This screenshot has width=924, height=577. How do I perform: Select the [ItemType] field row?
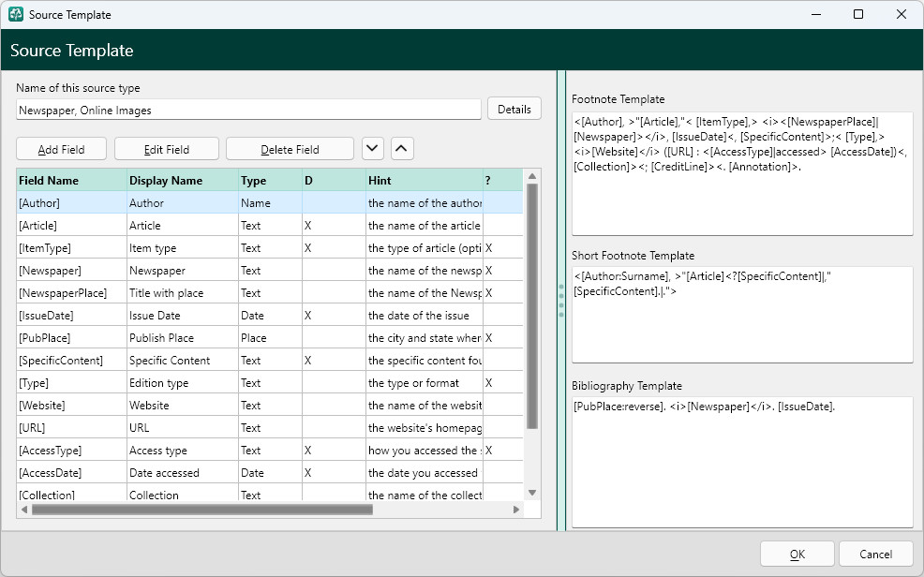270,248
